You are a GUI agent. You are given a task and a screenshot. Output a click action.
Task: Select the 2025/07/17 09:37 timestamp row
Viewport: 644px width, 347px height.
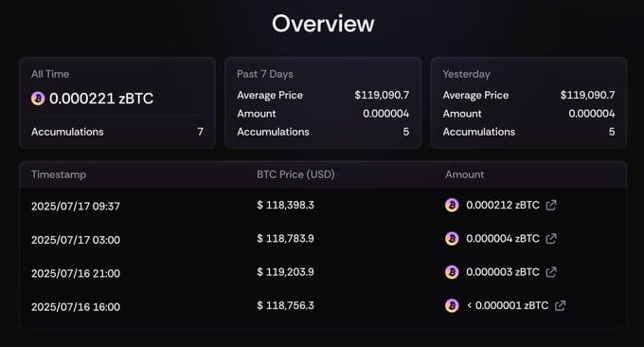click(x=323, y=205)
